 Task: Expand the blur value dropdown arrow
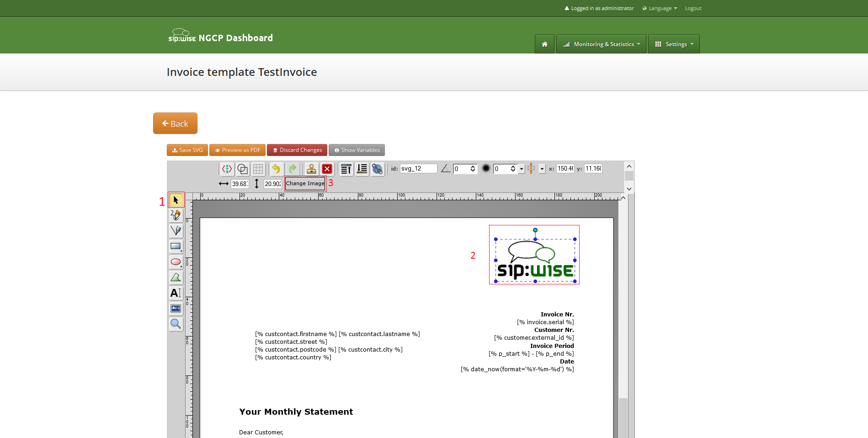click(x=522, y=169)
